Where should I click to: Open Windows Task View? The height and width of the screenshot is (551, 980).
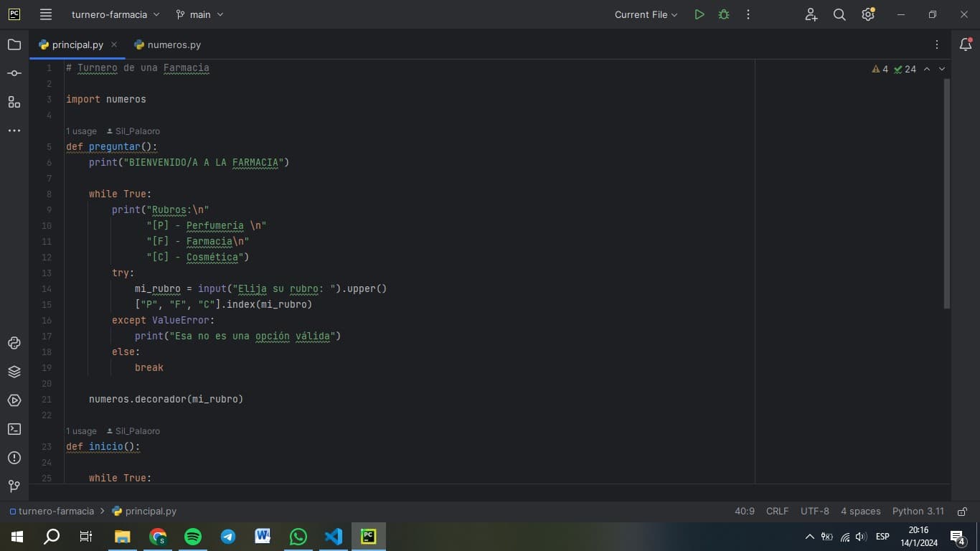click(x=86, y=537)
